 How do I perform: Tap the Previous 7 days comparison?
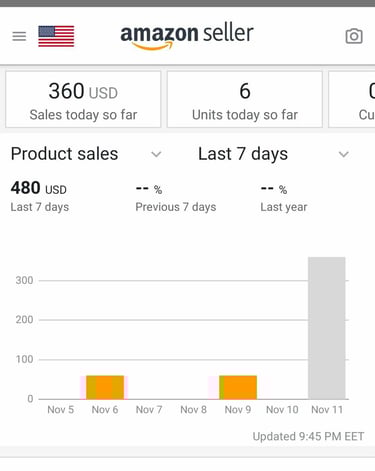click(x=176, y=198)
